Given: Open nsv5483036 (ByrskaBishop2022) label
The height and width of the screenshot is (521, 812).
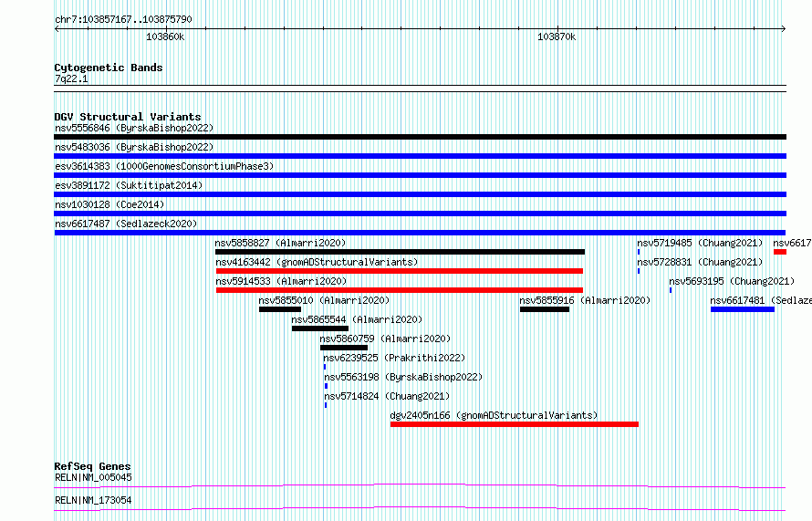Looking at the screenshot, I should click(134, 147).
